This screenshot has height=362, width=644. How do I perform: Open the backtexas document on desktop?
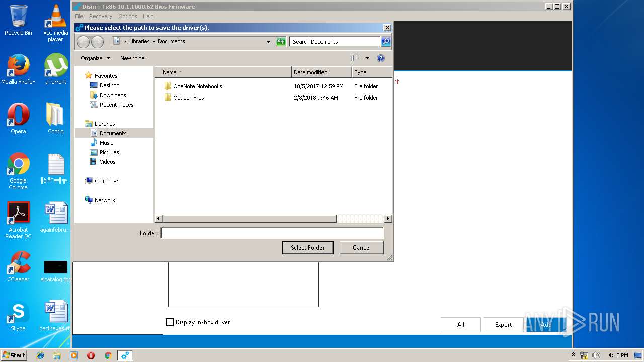55,316
